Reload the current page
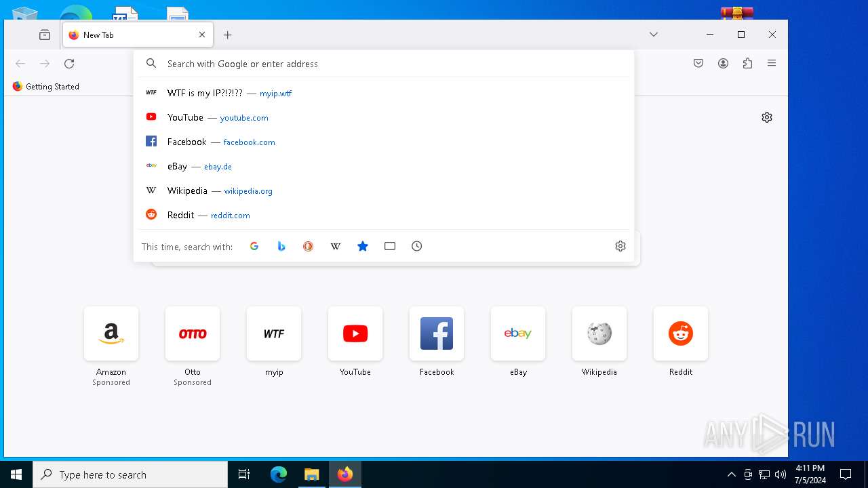Viewport: 868px width, 488px height. click(69, 63)
